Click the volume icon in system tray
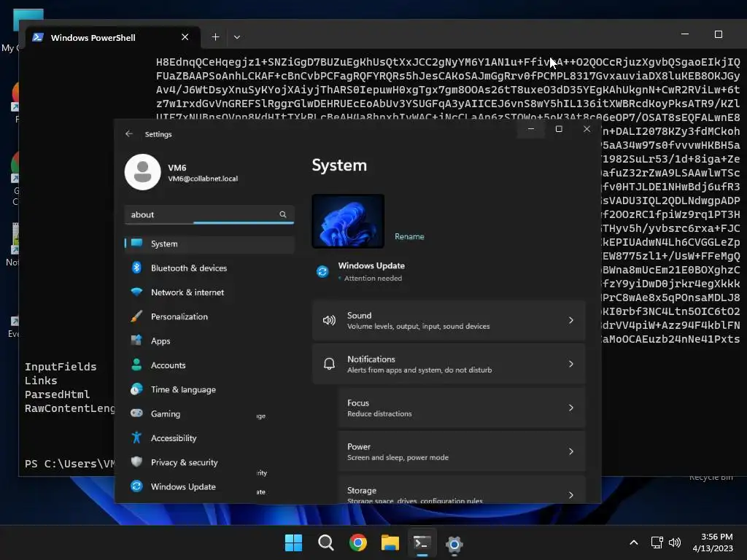This screenshot has height=560, width=747. tap(675, 542)
